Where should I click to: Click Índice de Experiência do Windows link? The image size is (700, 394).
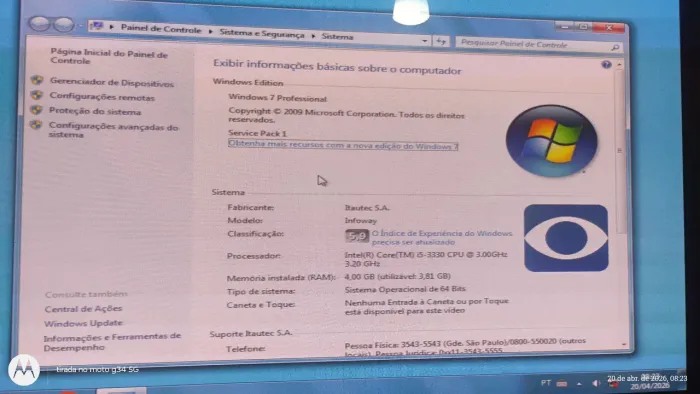click(442, 237)
